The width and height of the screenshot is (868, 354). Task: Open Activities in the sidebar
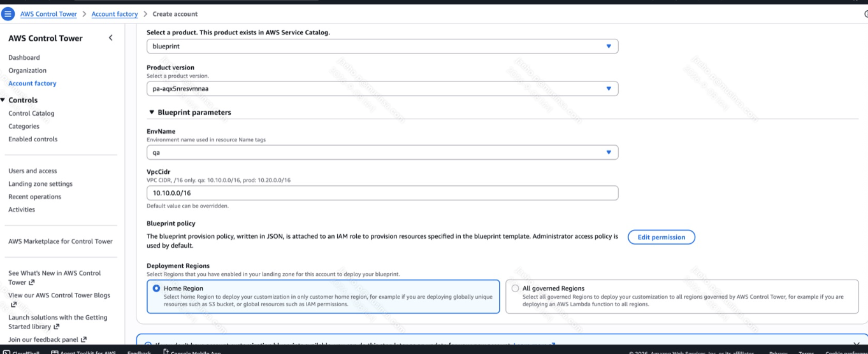(22, 209)
